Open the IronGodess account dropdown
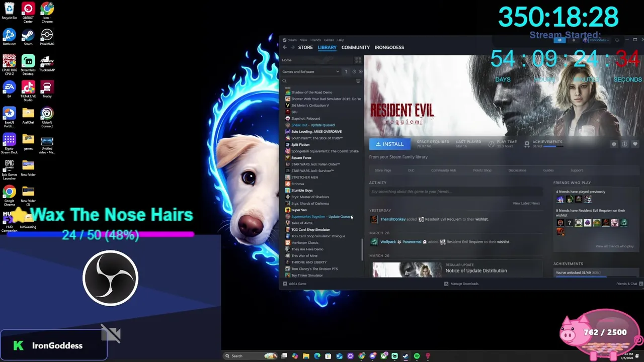644x362 pixels. point(597,40)
